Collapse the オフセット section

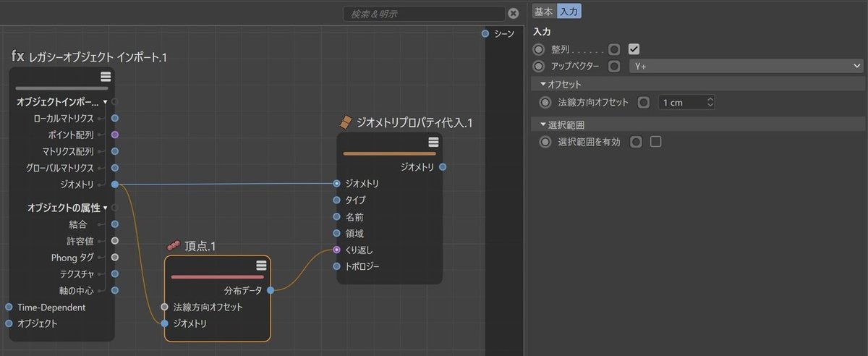(543, 84)
